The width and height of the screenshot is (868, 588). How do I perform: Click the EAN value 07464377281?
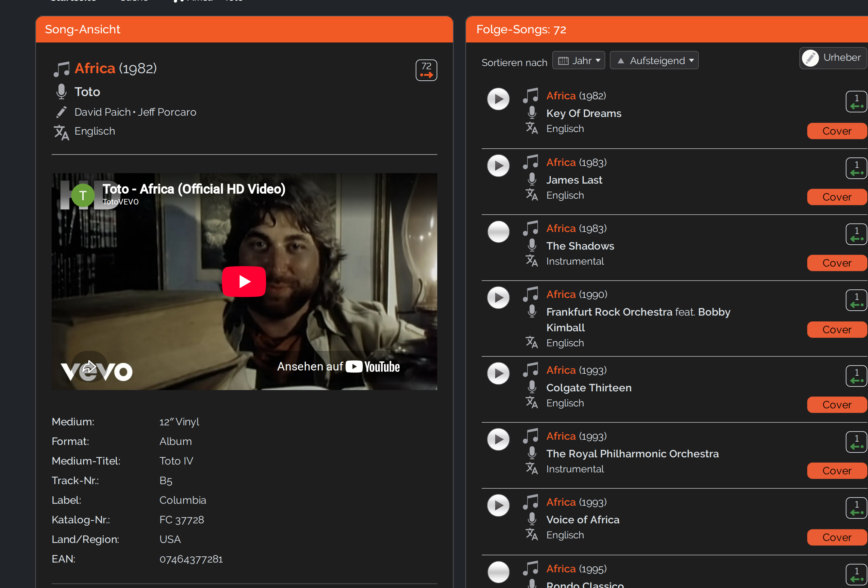click(x=191, y=559)
